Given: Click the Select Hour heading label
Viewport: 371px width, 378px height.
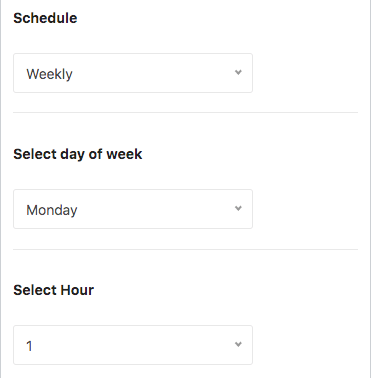Looking at the screenshot, I should tap(54, 290).
